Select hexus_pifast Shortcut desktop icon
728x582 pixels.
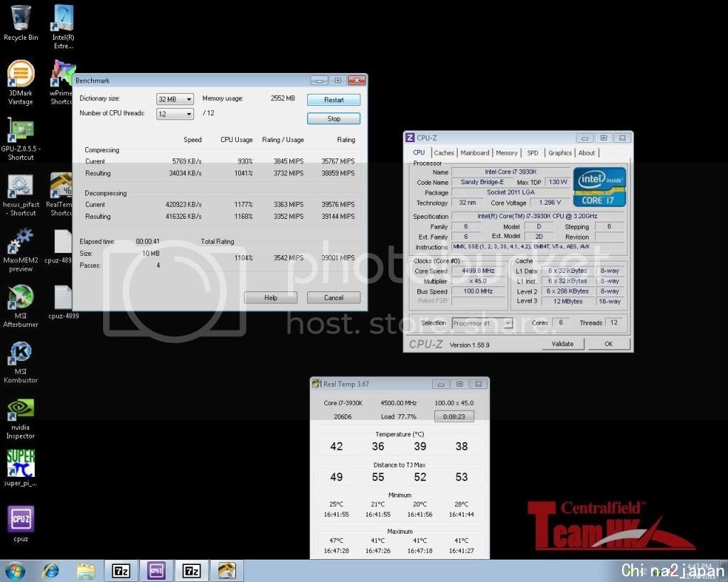(x=21, y=195)
